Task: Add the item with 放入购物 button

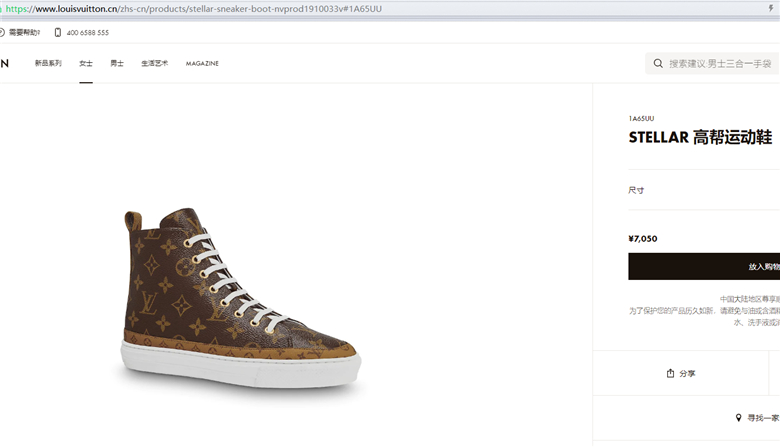Action: [704, 267]
